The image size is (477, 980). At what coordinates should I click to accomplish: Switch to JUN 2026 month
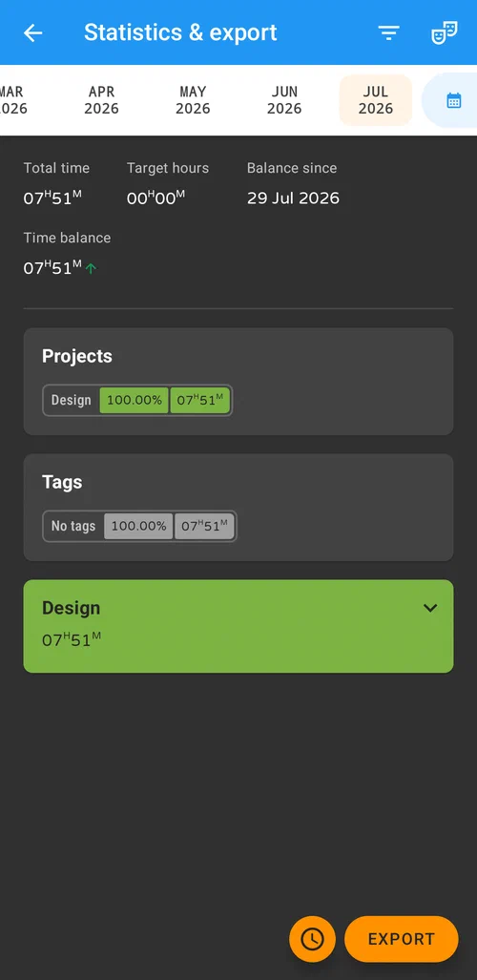pyautogui.click(x=284, y=100)
